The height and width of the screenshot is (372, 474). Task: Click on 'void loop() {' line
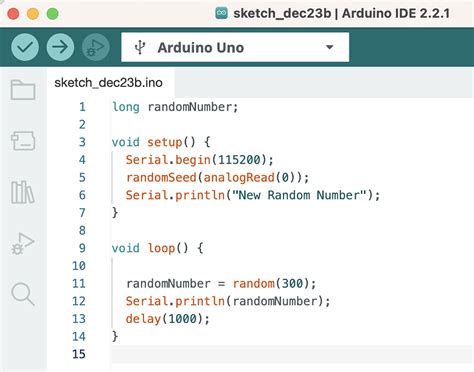click(x=158, y=248)
